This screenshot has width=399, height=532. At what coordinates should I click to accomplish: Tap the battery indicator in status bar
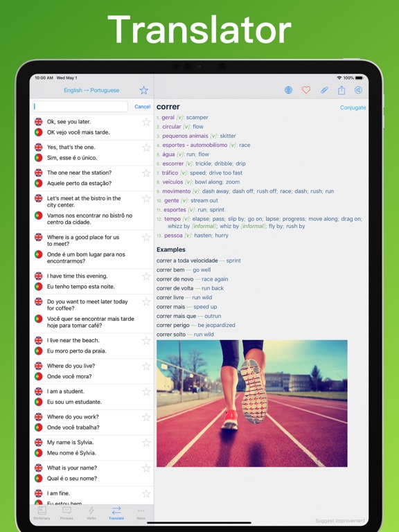click(359, 78)
